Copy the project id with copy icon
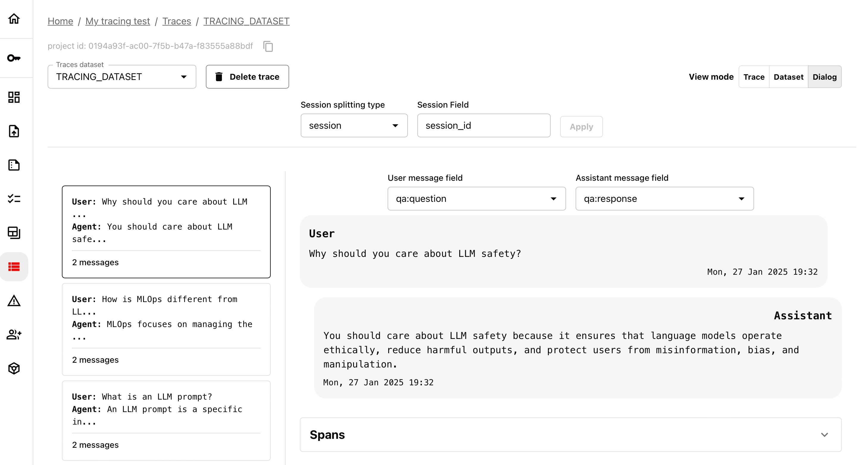 click(x=268, y=46)
